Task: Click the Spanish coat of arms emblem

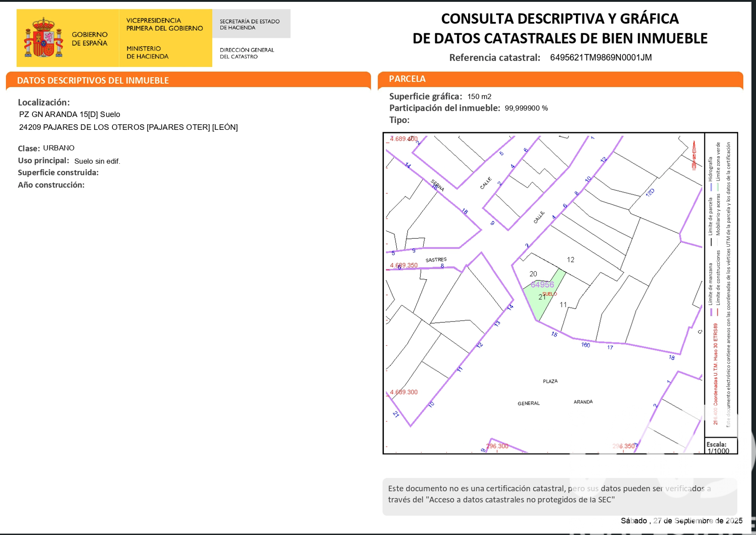Action: pyautogui.click(x=43, y=37)
